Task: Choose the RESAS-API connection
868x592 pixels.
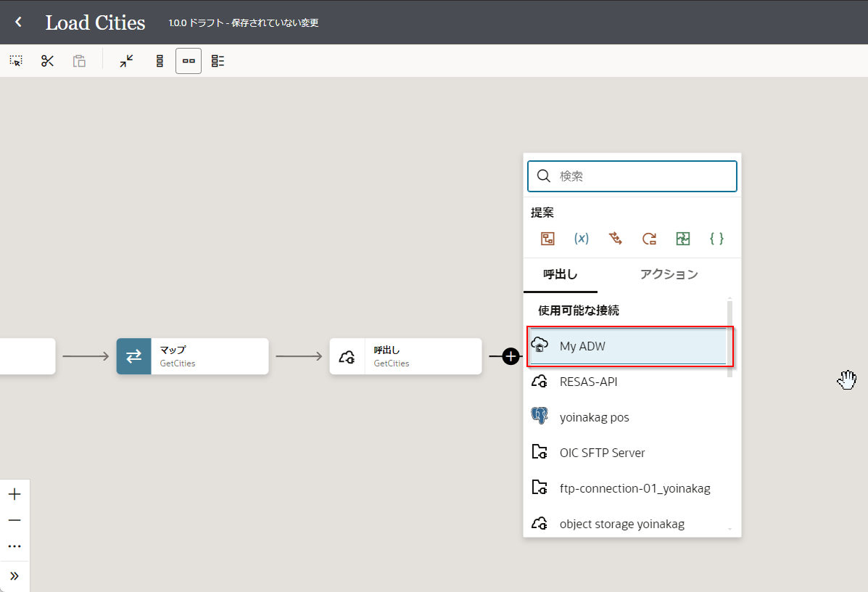Action: (588, 381)
